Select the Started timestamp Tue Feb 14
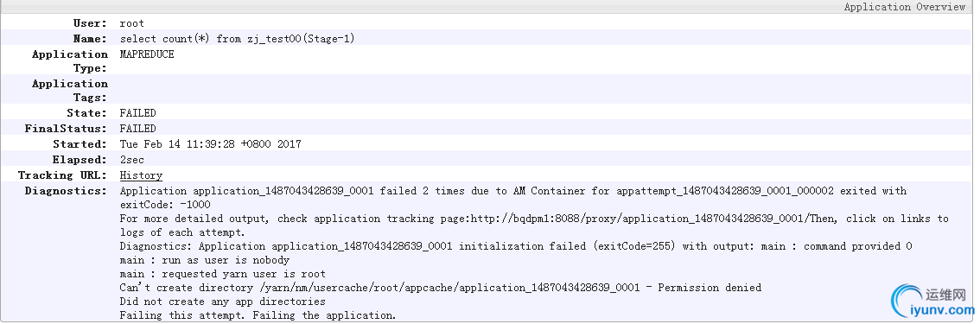 tap(211, 144)
